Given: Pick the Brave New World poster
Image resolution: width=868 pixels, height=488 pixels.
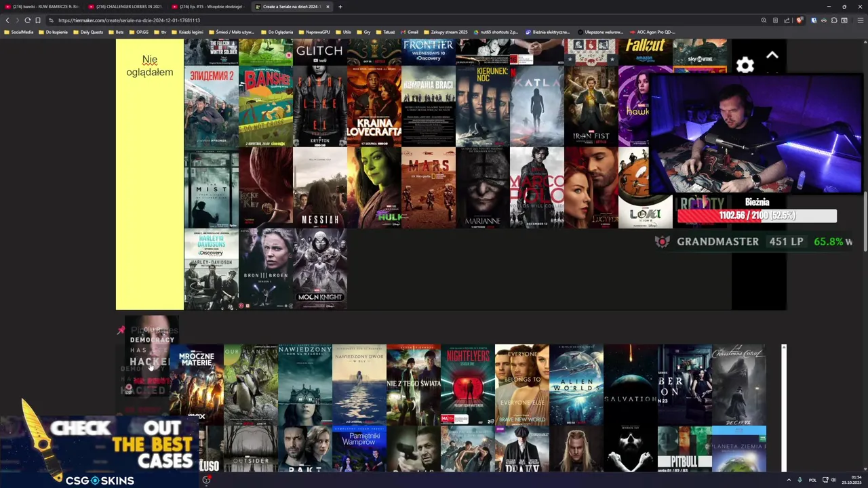Looking at the screenshot, I should click(x=521, y=384).
